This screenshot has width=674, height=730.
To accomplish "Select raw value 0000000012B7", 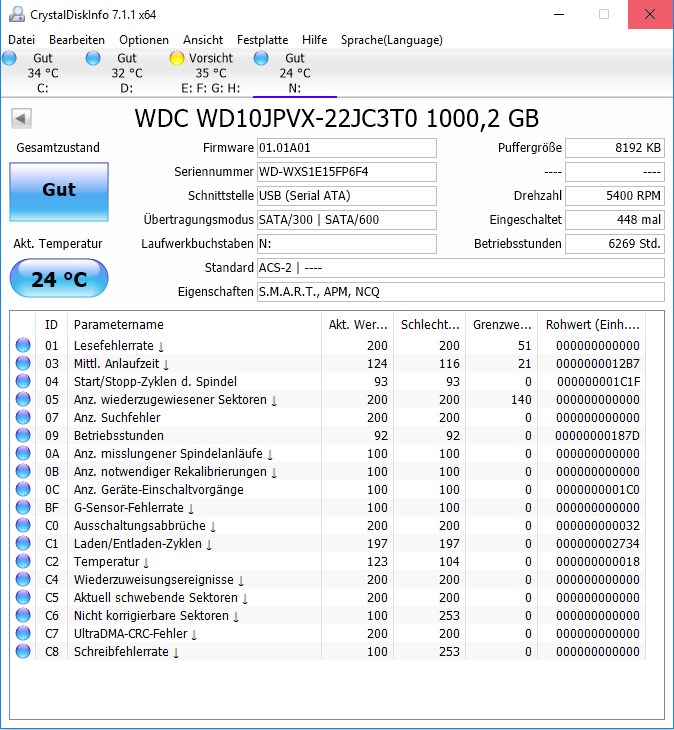I will pos(598,364).
